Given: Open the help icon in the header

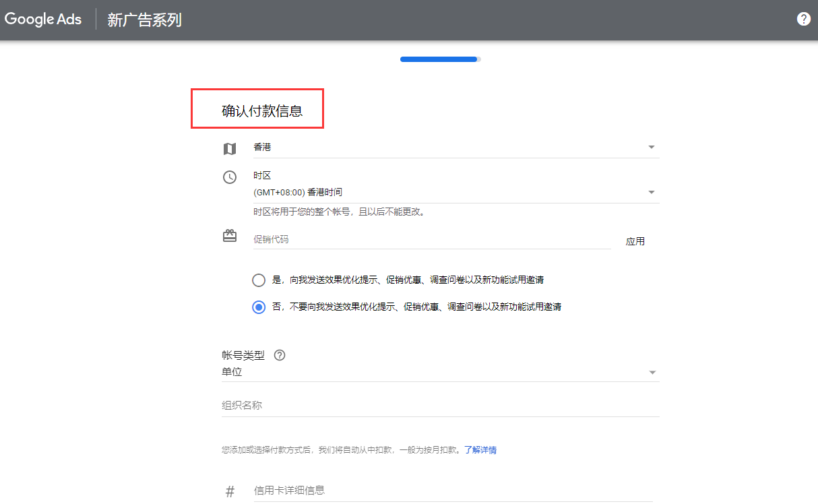Looking at the screenshot, I should tap(803, 19).
